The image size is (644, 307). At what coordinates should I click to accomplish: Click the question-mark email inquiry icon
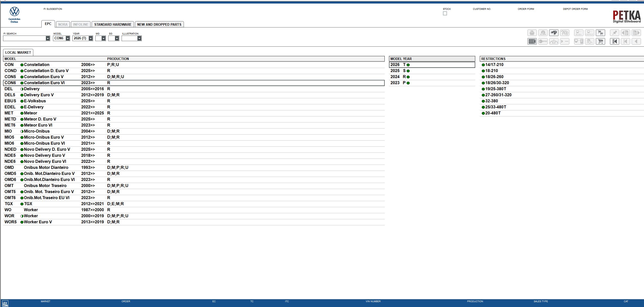click(x=565, y=33)
